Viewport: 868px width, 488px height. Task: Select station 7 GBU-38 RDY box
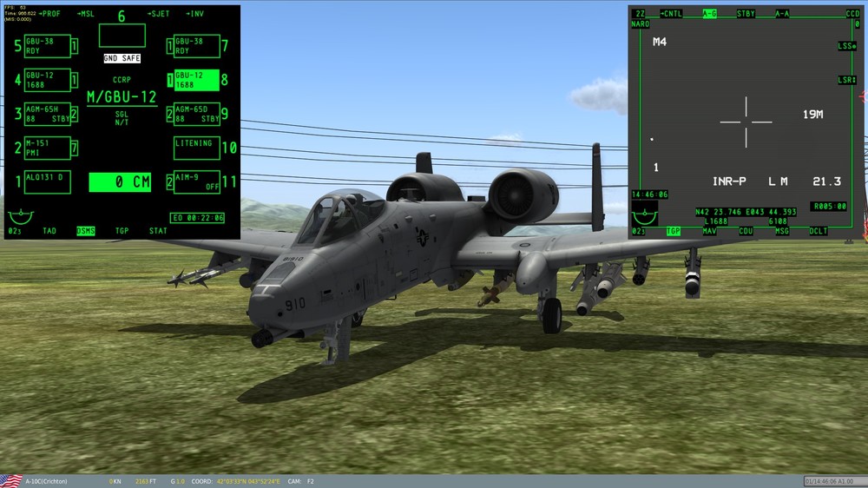pos(196,46)
